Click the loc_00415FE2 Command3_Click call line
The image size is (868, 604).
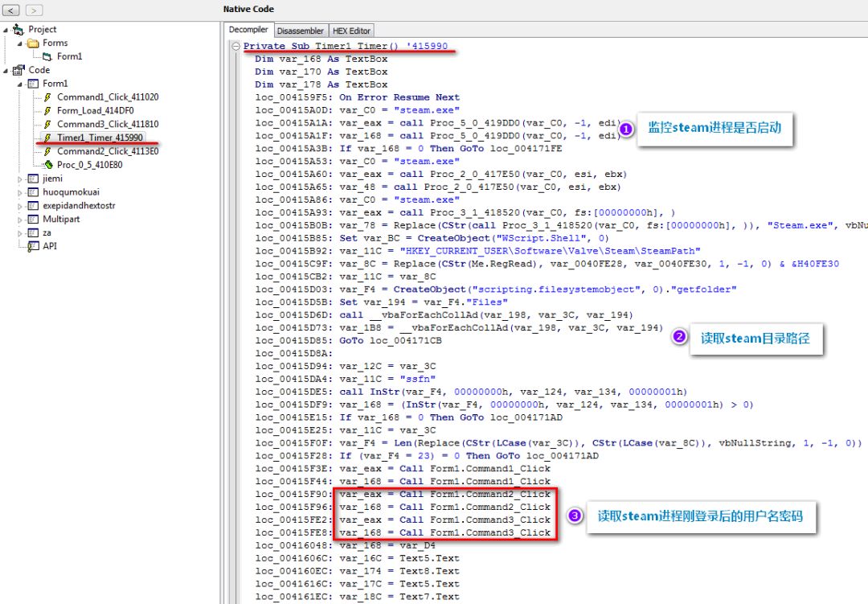click(403, 520)
